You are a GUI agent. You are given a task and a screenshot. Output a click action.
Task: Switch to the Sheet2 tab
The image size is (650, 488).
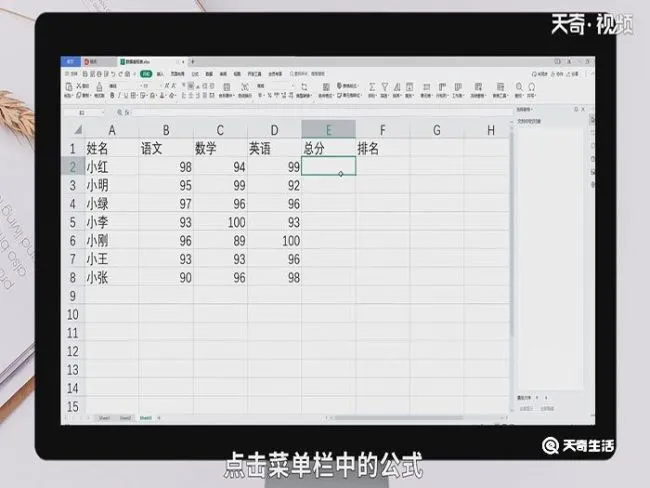125,418
